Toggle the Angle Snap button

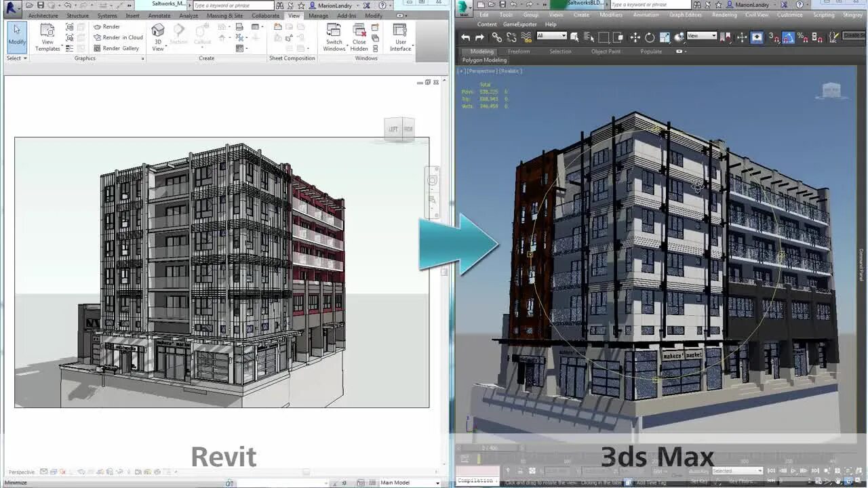[788, 37]
